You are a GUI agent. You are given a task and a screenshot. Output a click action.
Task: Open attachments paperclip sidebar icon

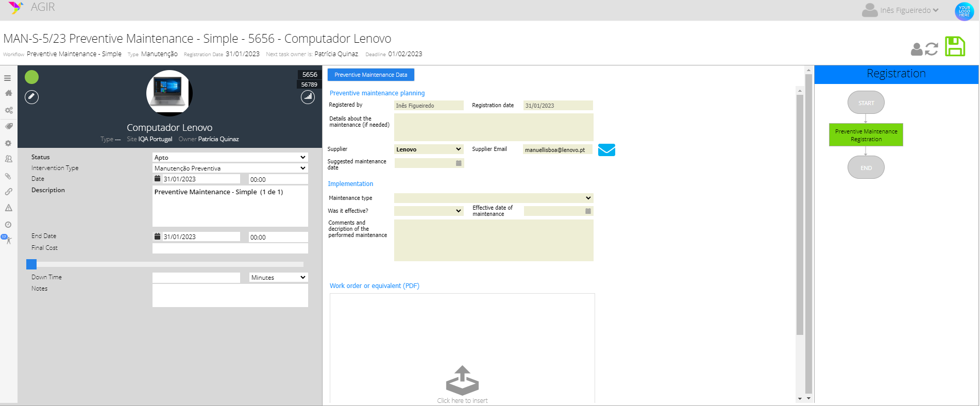(x=8, y=176)
